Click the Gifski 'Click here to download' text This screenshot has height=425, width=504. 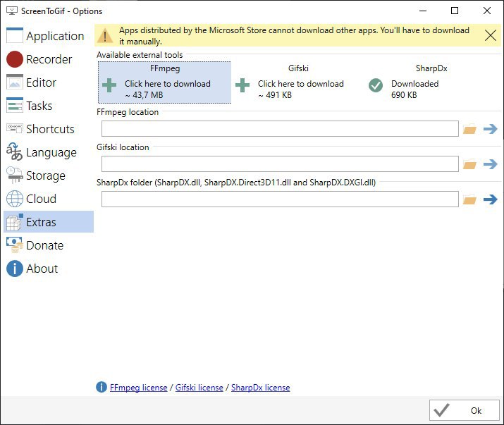301,84
